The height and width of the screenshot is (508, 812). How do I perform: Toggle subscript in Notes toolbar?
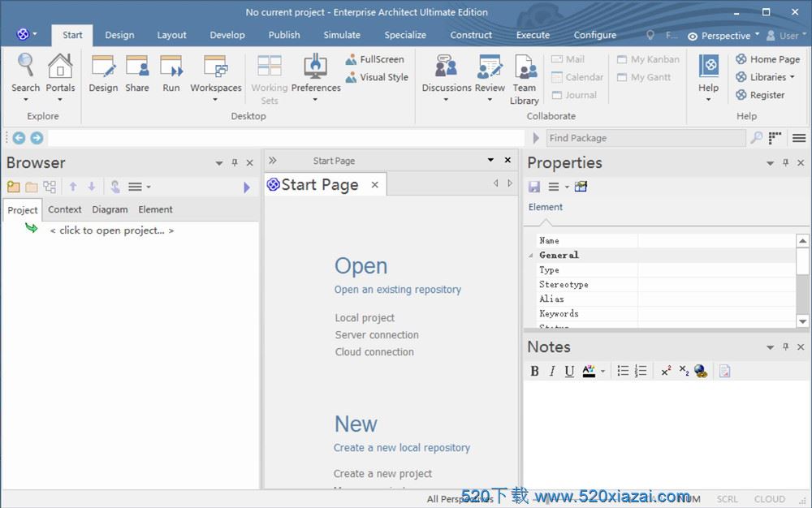(684, 371)
